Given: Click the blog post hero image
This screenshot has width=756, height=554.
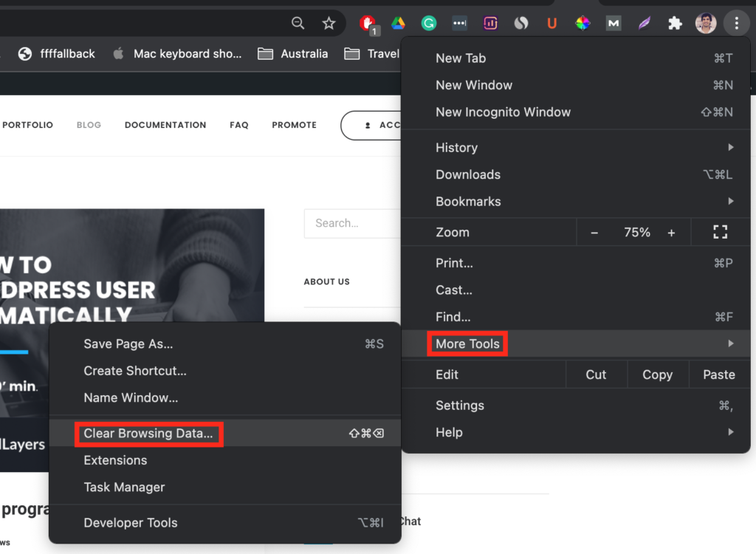Looking at the screenshot, I should pos(132,265).
